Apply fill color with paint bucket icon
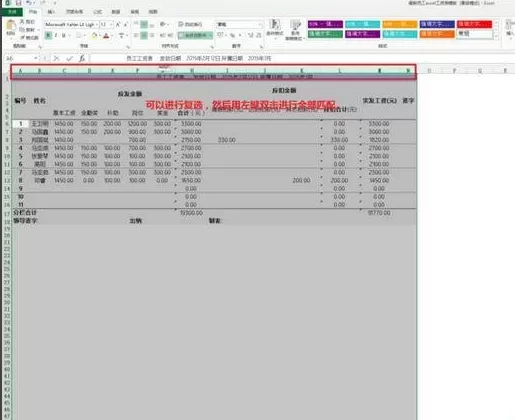This screenshot has width=515, height=420. (x=95, y=35)
